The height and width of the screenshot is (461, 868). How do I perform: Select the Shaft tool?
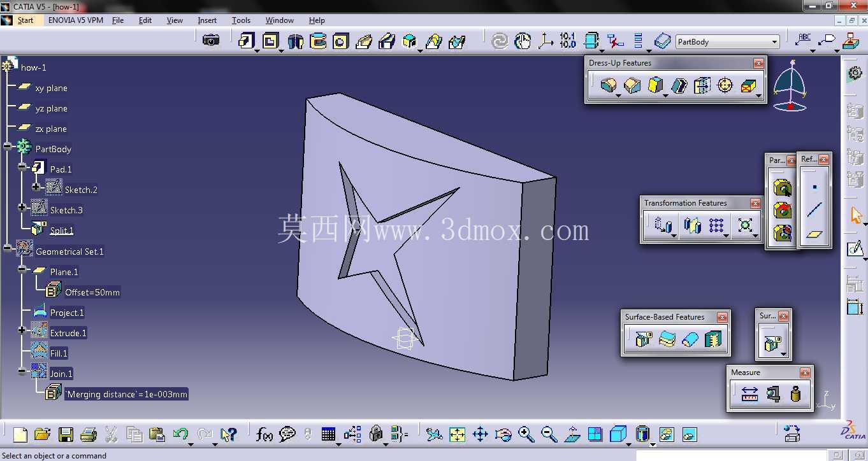pos(295,41)
